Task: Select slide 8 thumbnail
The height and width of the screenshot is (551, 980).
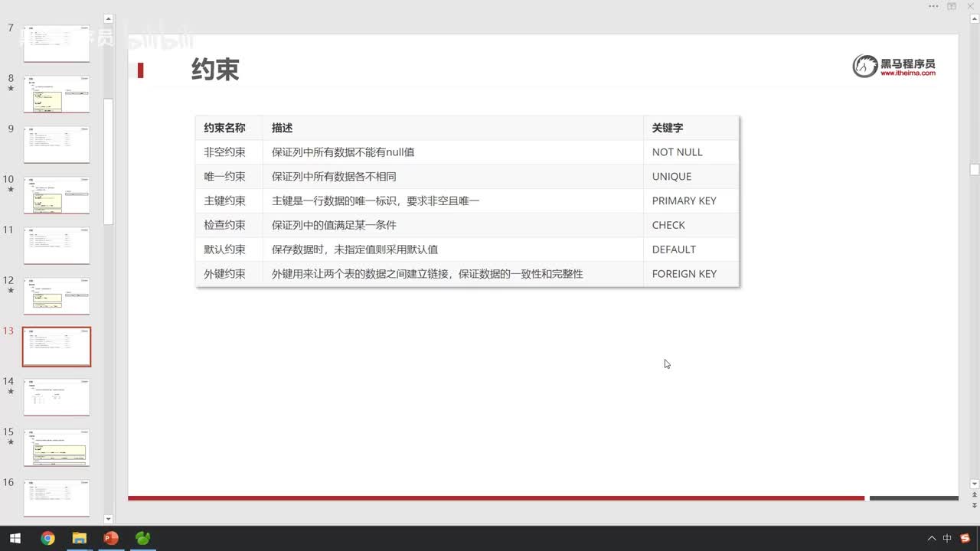Action: point(57,94)
